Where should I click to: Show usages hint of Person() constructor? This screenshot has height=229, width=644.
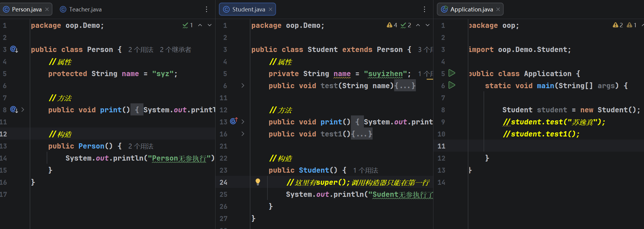click(x=141, y=146)
